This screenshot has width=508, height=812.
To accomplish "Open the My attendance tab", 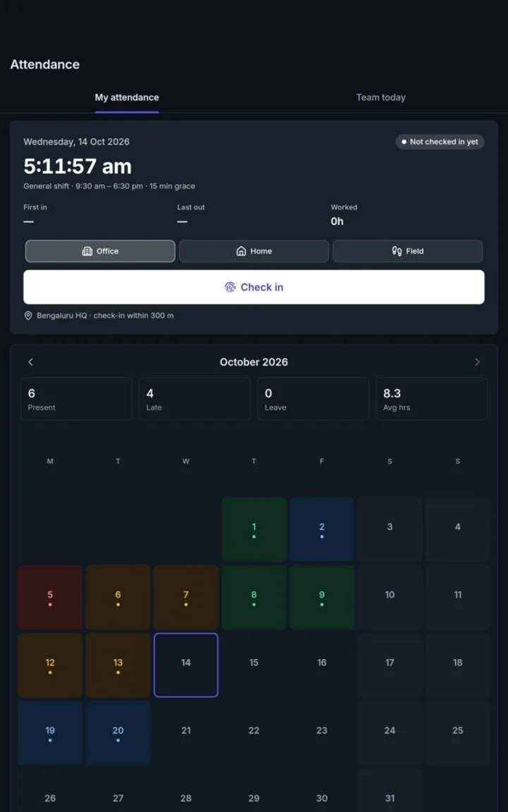I will click(x=127, y=97).
